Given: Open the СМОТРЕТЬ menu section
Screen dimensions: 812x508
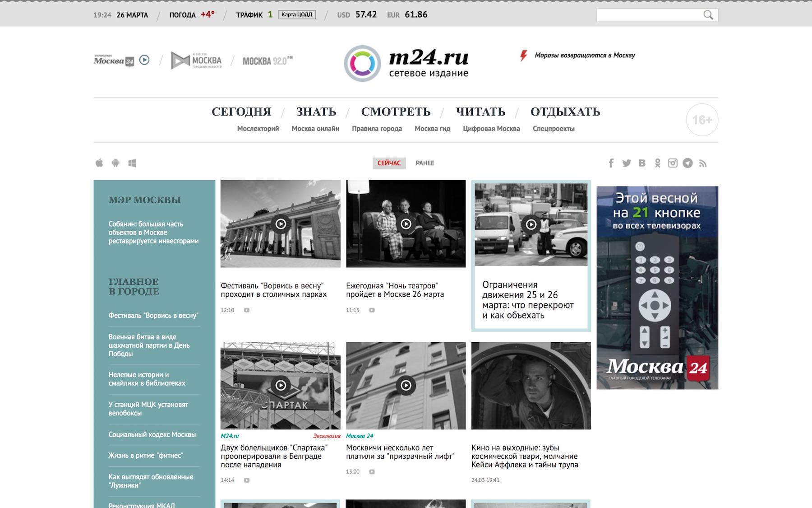Looking at the screenshot, I should point(396,112).
